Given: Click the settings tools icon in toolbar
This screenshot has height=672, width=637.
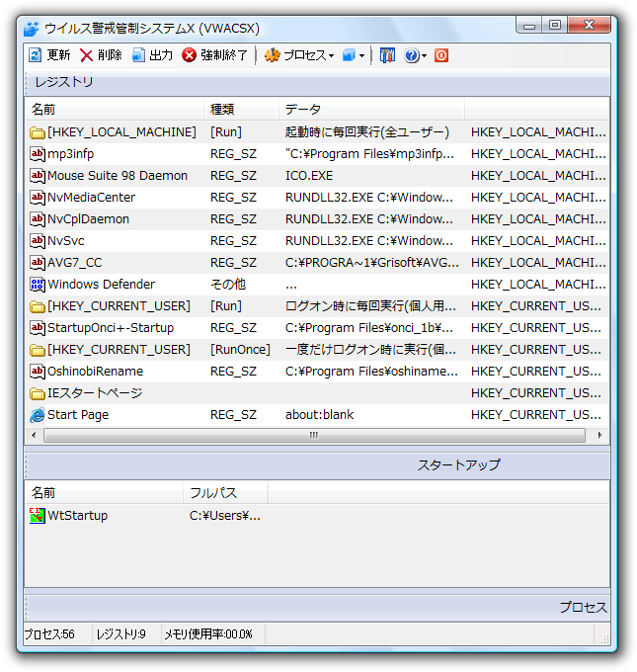Looking at the screenshot, I should [x=387, y=55].
